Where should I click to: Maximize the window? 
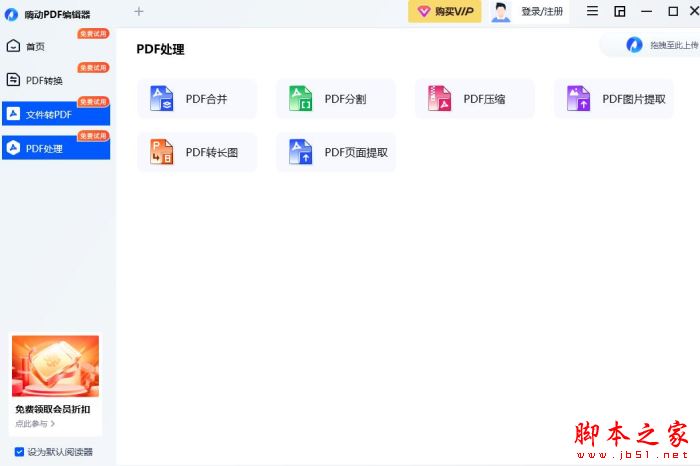[673, 12]
